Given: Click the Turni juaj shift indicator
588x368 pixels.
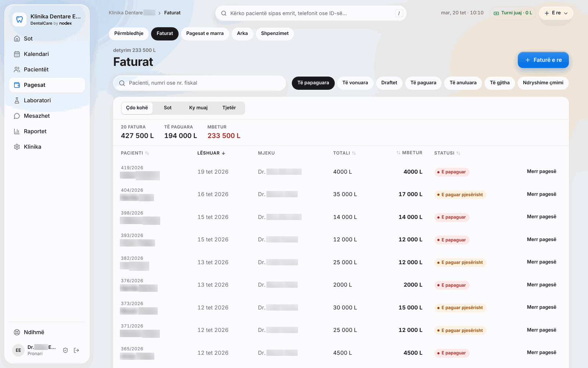Looking at the screenshot, I should pos(513,13).
